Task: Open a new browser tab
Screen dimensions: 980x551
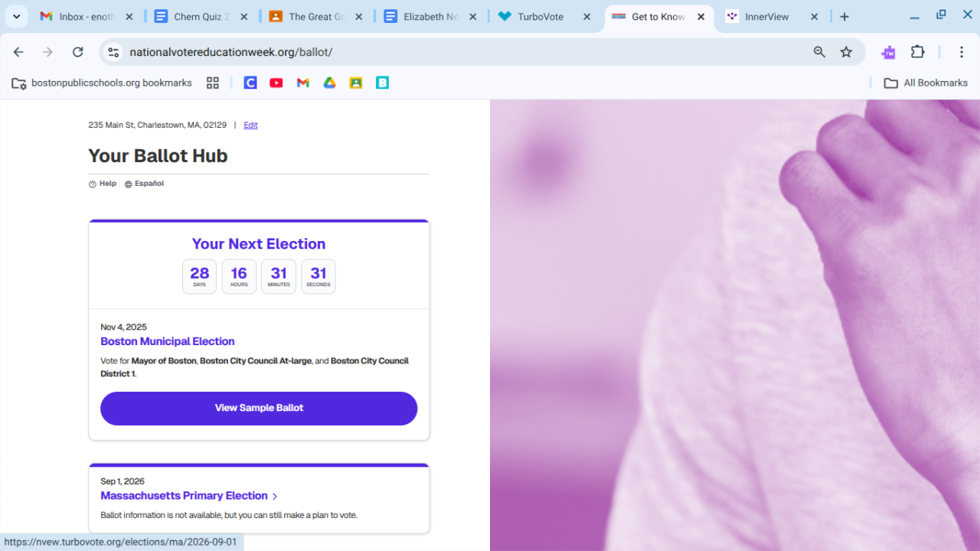Action: (x=844, y=17)
